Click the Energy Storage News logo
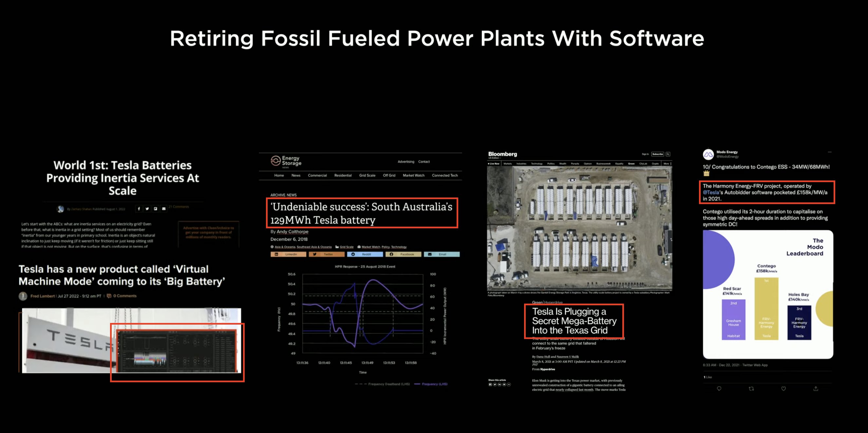Image resolution: width=868 pixels, height=433 pixels. (286, 161)
